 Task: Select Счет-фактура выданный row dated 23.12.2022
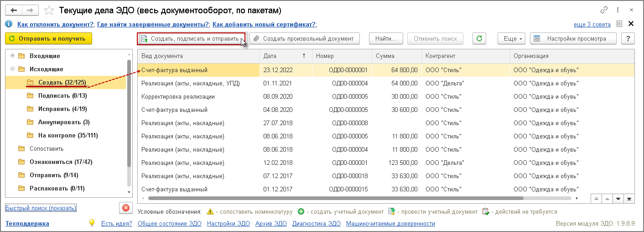tap(386, 70)
